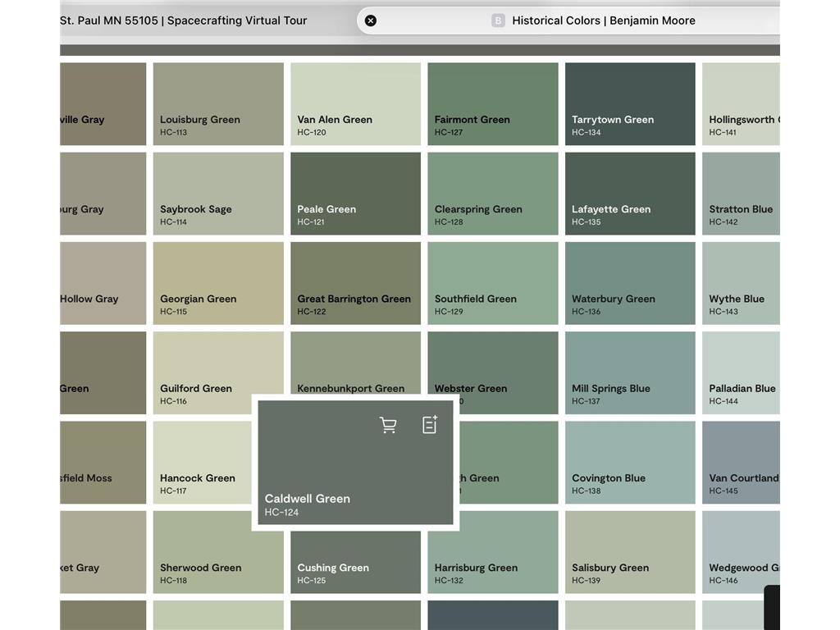Select Stratton Blue HC-142 swatch
This screenshot has height=630, width=840.
pos(741,194)
